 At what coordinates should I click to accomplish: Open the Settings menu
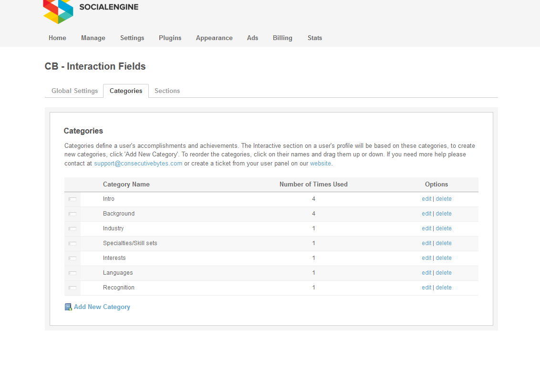(132, 38)
